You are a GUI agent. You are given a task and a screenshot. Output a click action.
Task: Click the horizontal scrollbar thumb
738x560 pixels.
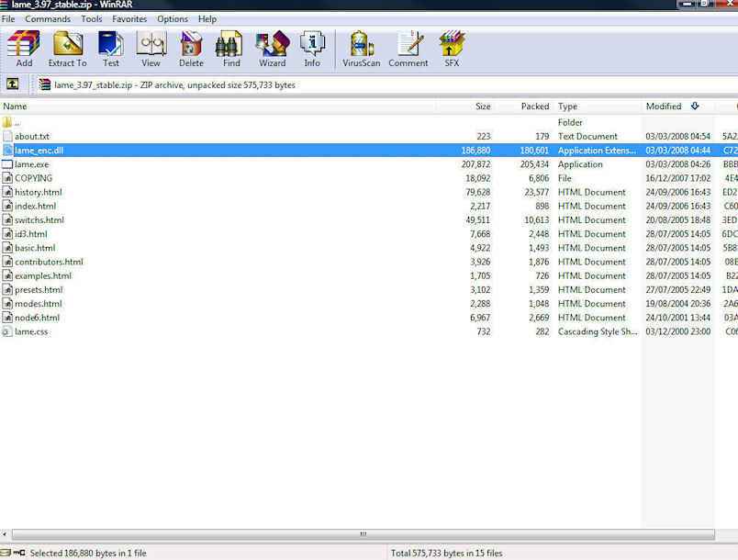coord(363,534)
